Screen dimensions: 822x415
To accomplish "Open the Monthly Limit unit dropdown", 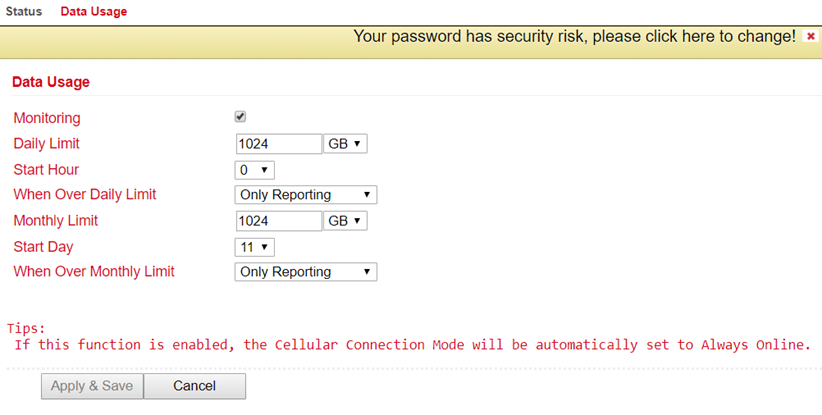I will coord(345,221).
